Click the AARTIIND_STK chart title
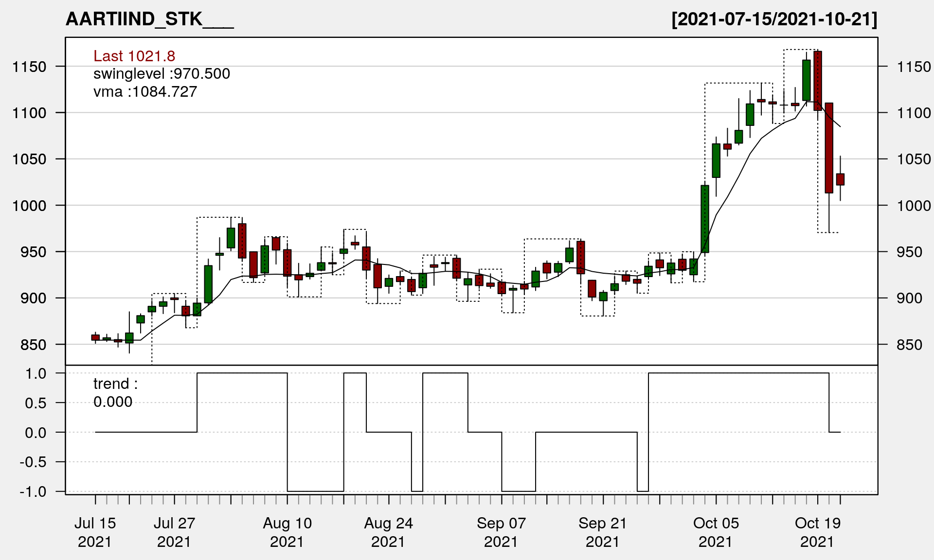This screenshot has width=934, height=560. pyautogui.click(x=149, y=19)
